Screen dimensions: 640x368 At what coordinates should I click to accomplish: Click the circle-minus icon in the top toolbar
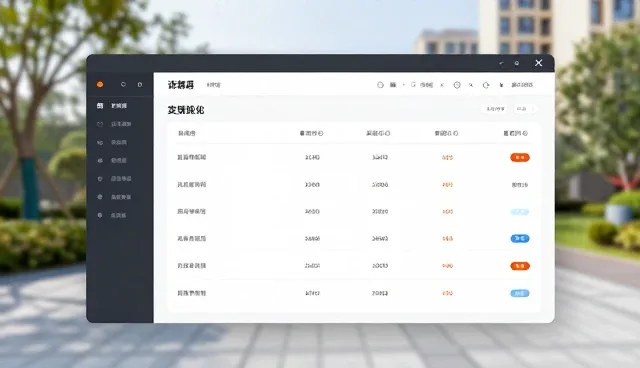pos(380,85)
